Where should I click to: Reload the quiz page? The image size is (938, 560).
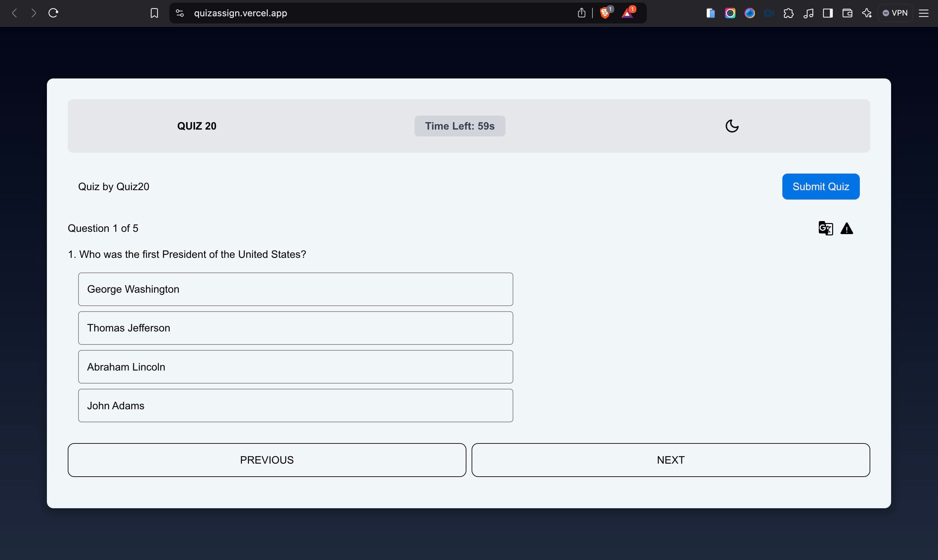pos(53,13)
